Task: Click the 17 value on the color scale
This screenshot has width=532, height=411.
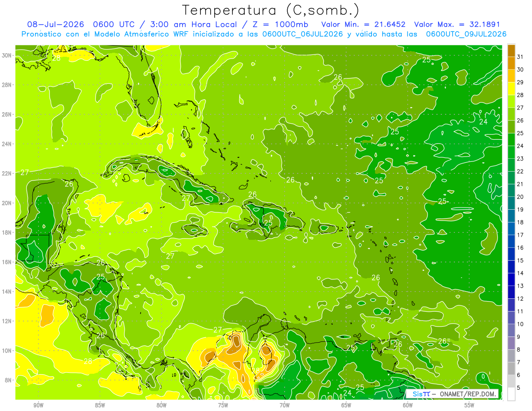Action: (520, 235)
